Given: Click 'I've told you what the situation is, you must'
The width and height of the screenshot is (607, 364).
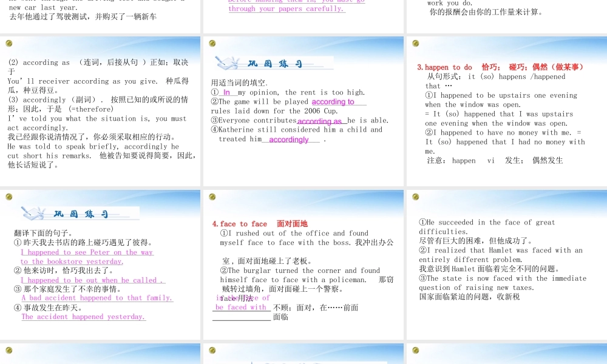Looking at the screenshot, I should [x=97, y=118].
